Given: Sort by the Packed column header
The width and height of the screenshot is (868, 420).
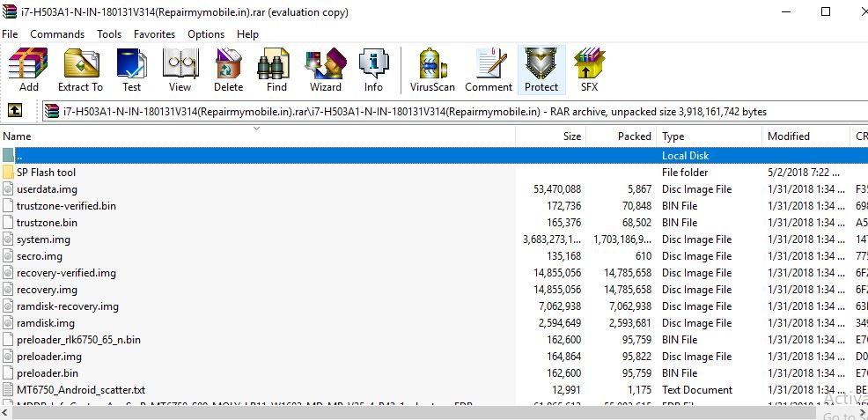Looking at the screenshot, I should click(622, 136).
